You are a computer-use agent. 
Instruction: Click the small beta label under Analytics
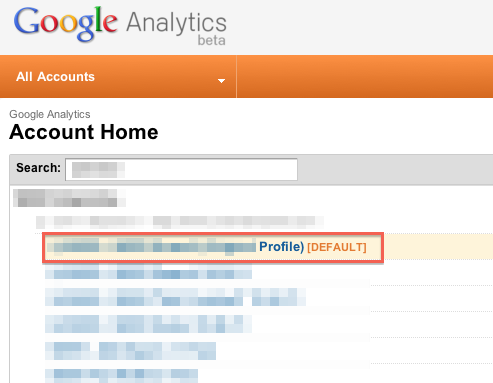[212, 40]
